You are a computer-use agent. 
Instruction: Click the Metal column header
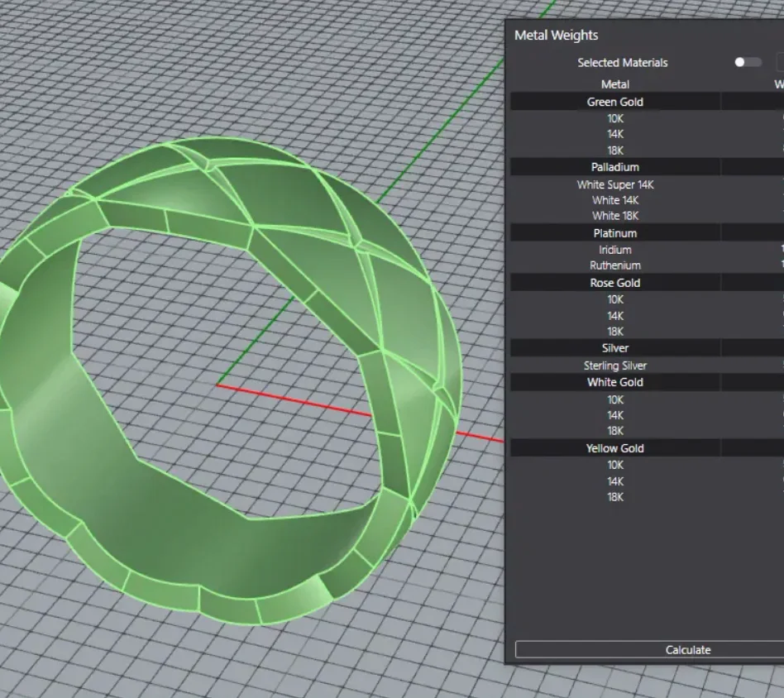click(615, 84)
